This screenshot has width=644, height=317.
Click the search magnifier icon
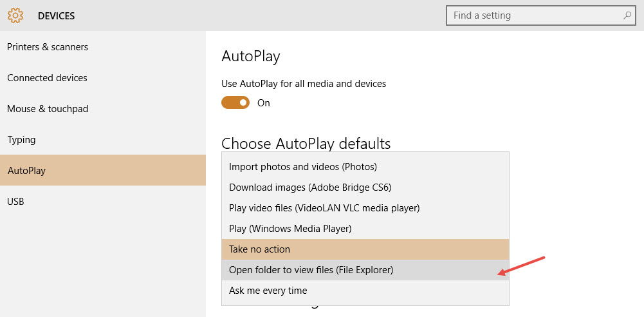pos(627,15)
